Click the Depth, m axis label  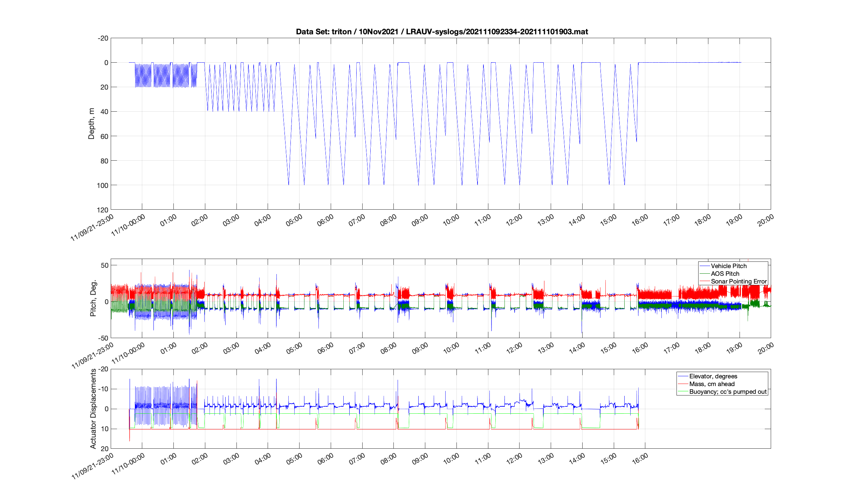point(91,124)
